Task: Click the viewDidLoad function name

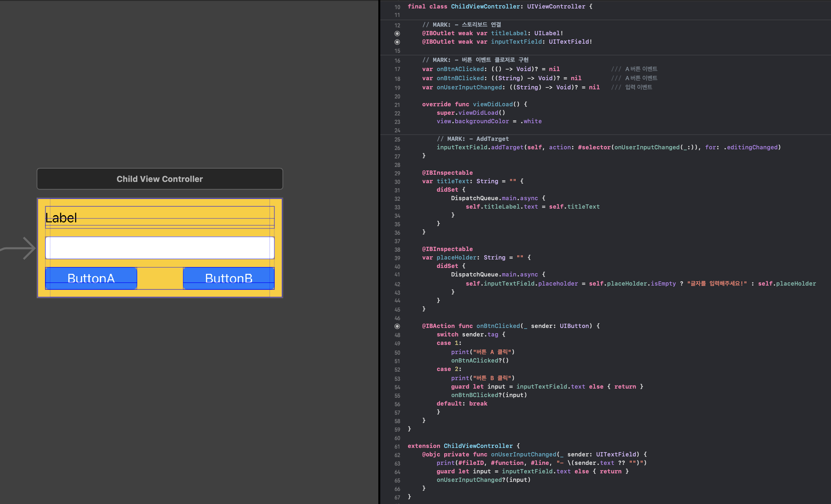Action: coord(492,104)
